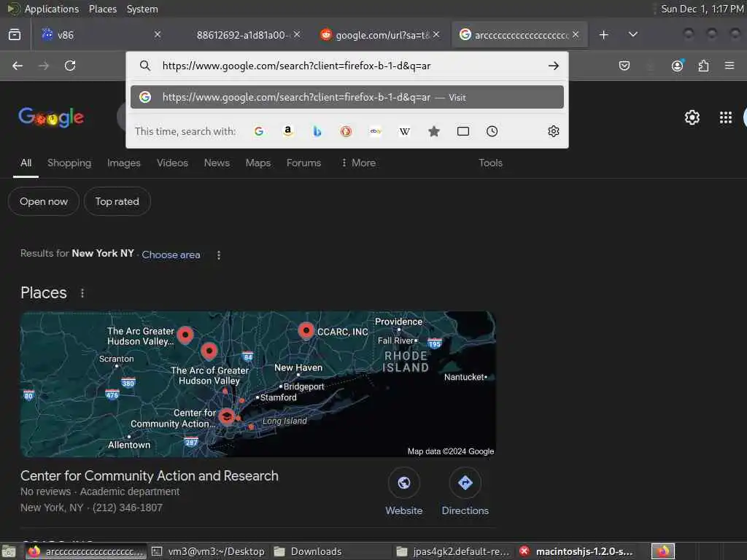Search bookmarks using the star icon
This screenshot has height=560, width=747.
tap(433, 131)
